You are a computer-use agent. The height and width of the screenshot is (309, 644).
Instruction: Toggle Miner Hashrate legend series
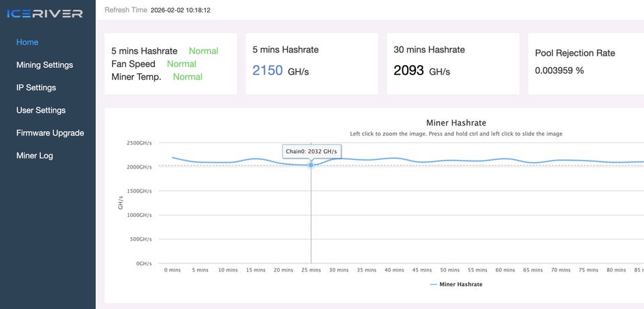pyautogui.click(x=456, y=284)
